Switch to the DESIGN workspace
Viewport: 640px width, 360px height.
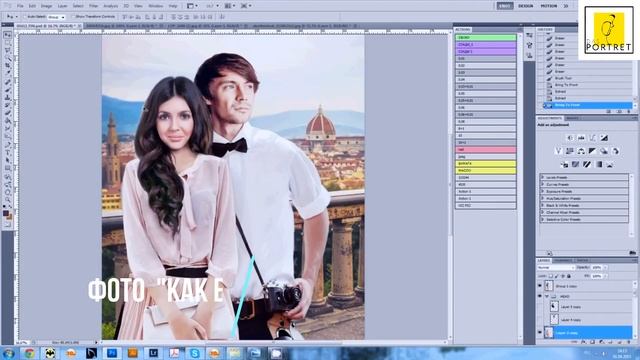point(526,6)
